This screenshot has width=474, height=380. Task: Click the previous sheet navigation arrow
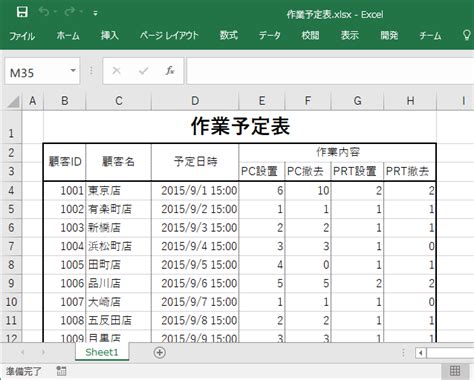[23, 352]
